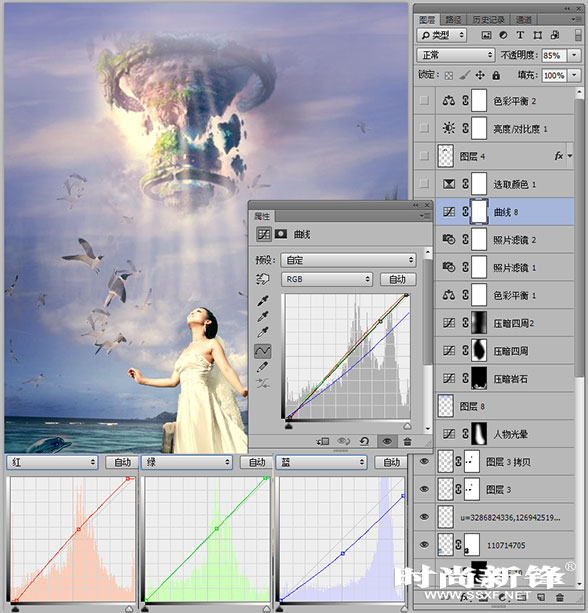Open the RGB channel dropdown
Viewport: 588px width, 613px height.
tap(326, 279)
